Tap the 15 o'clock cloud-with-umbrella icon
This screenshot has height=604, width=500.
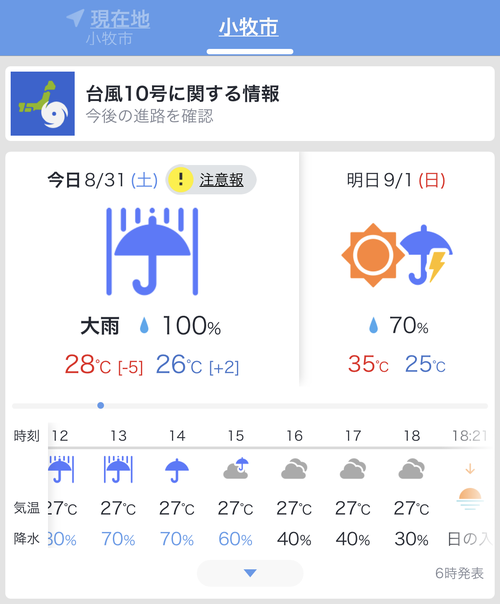tap(236, 468)
